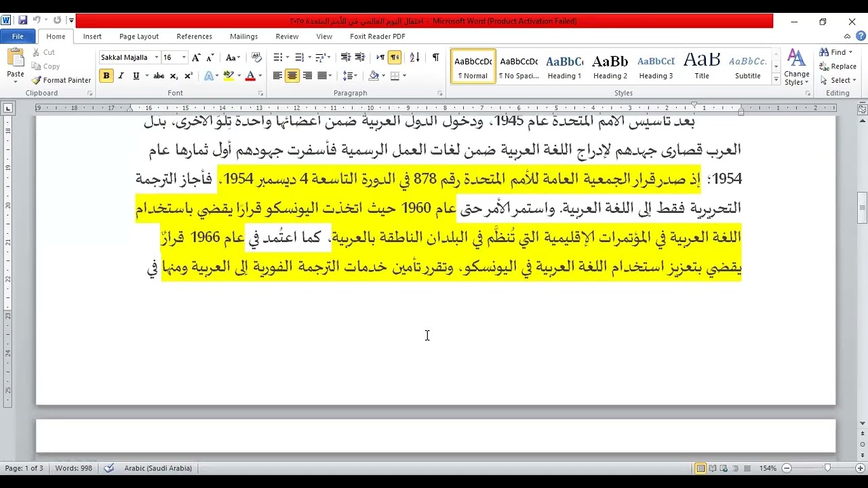The image size is (868, 488).
Task: Toggle right-to-left text direction
Action: (x=395, y=58)
